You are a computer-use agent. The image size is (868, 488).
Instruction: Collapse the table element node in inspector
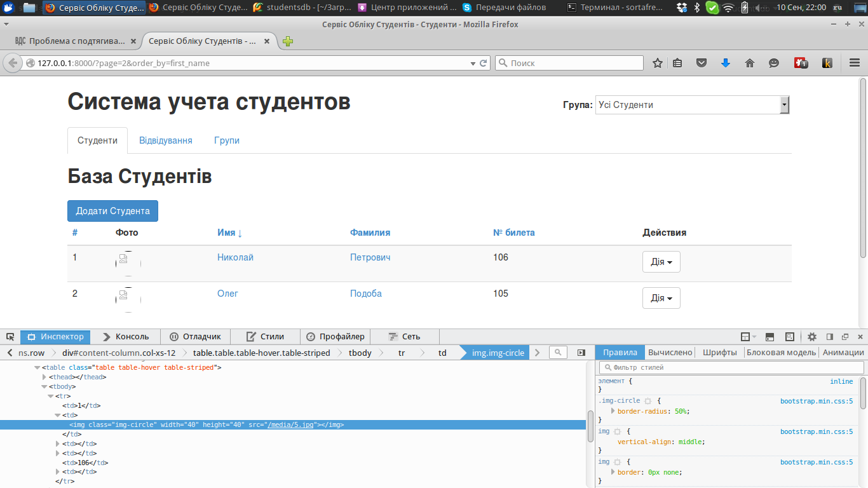(x=37, y=367)
